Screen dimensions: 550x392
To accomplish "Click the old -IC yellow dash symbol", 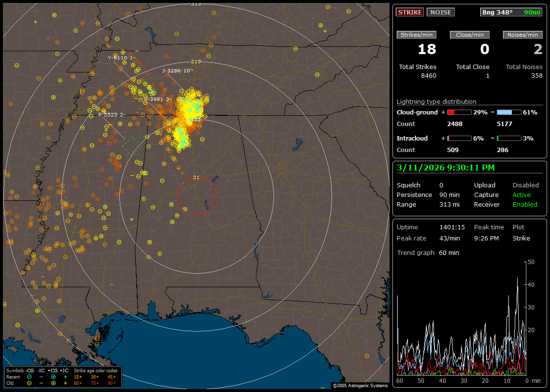I will (x=41, y=382).
